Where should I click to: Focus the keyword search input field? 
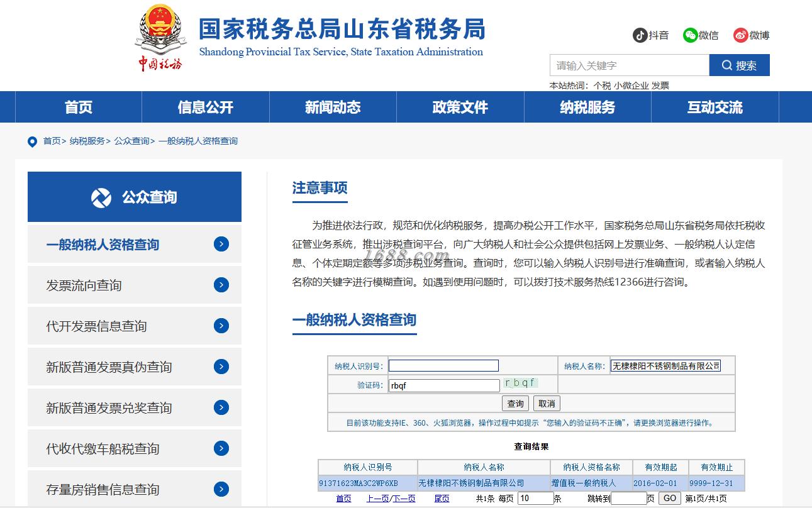(630, 65)
